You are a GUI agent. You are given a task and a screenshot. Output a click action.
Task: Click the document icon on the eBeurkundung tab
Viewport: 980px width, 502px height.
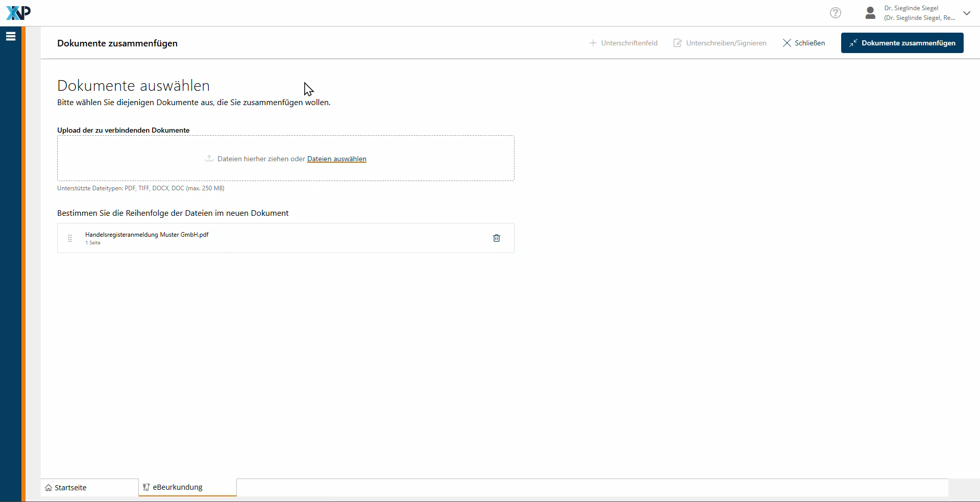click(146, 487)
